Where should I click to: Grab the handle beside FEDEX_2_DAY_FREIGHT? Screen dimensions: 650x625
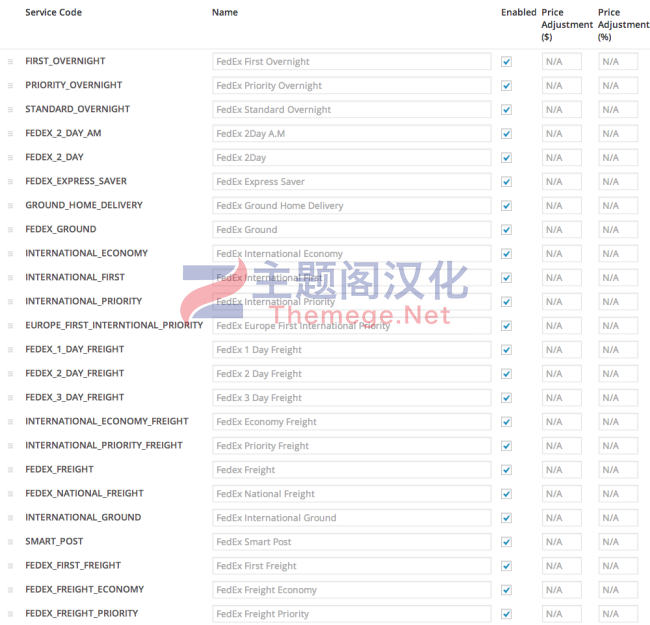[x=10, y=374]
